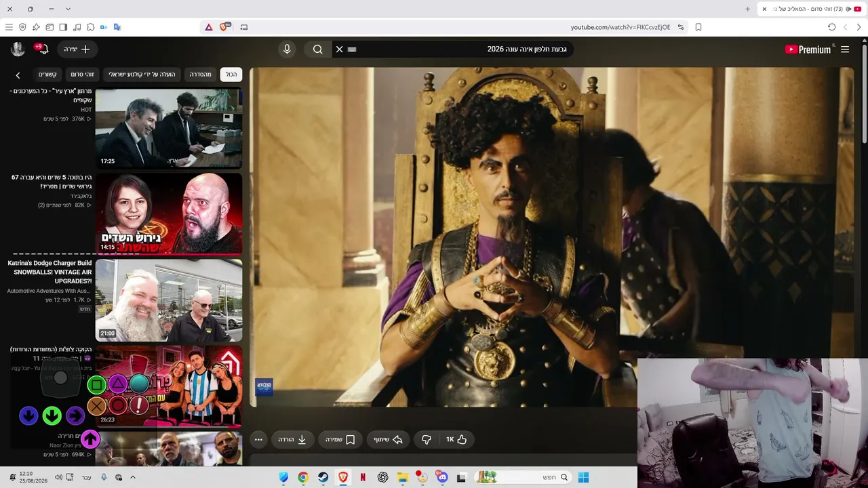Open picture-in-picture icon in address bar
Image resolution: width=868 pixels, height=488 pixels.
pyautogui.click(x=244, y=27)
